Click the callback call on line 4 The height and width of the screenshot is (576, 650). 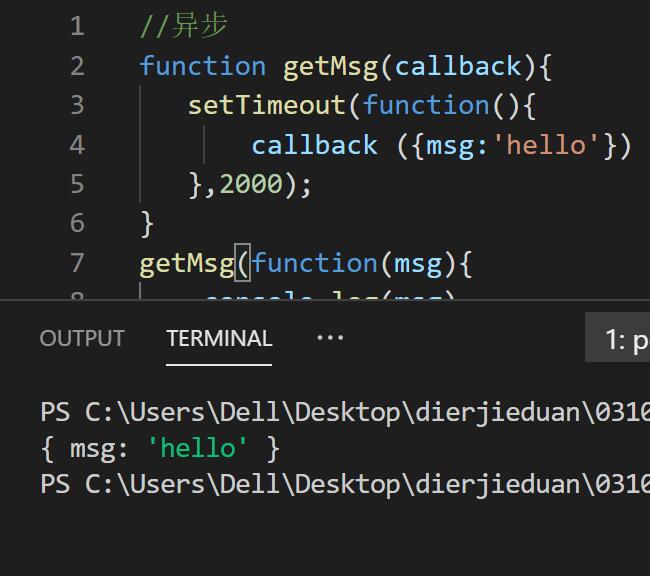point(315,145)
